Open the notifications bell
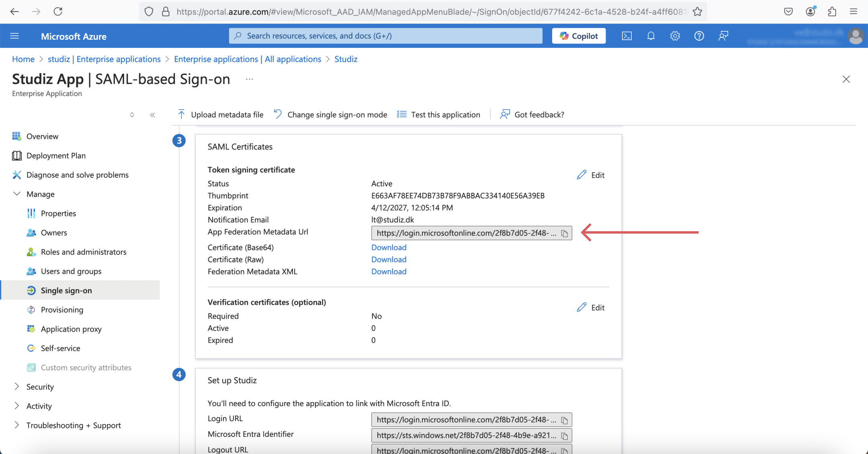The height and width of the screenshot is (454, 868). coord(651,36)
